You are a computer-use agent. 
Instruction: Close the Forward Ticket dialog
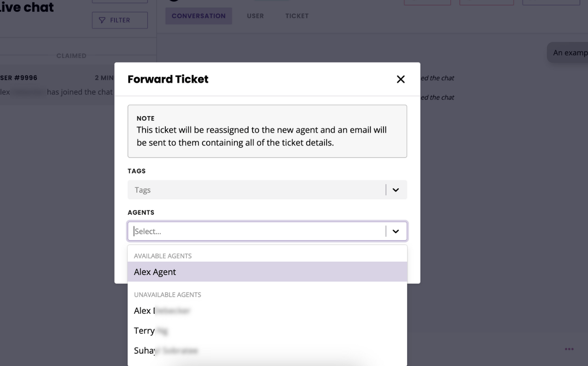coord(401,79)
